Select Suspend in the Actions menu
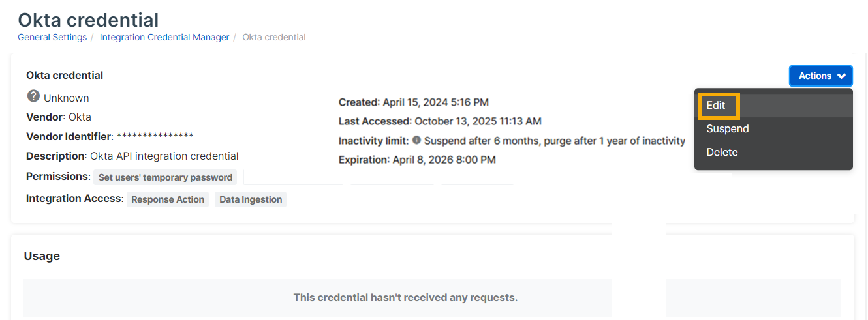This screenshot has width=868, height=320. click(x=727, y=129)
